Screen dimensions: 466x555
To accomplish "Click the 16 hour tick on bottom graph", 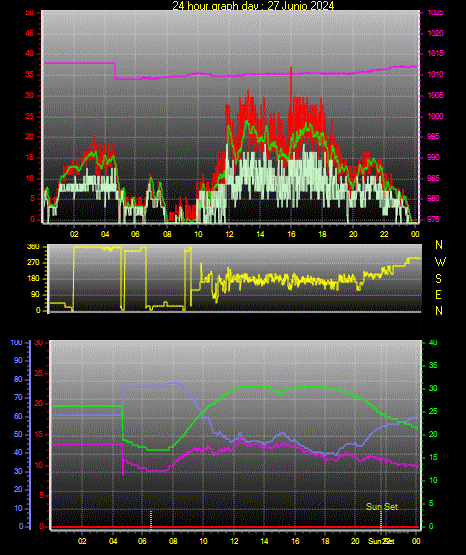I will pos(295,541).
